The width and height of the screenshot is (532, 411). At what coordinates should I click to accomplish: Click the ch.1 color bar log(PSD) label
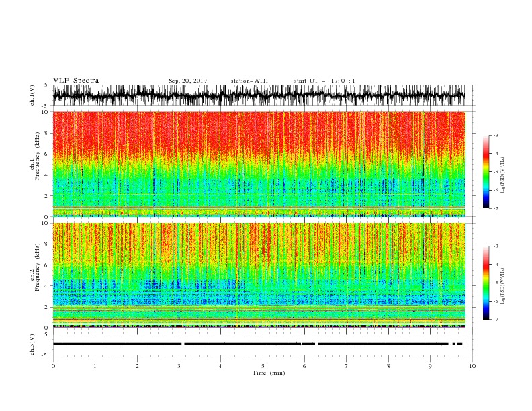[x=502, y=175]
